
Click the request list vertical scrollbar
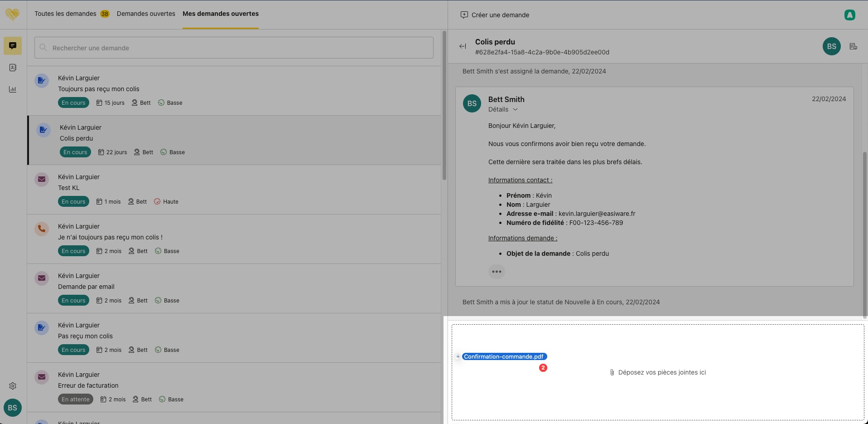pos(444,105)
